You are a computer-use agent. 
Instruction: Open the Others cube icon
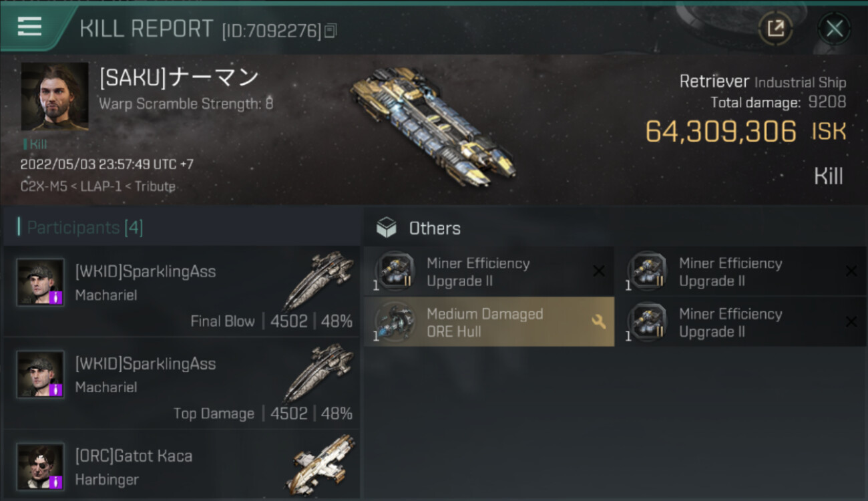pos(386,228)
